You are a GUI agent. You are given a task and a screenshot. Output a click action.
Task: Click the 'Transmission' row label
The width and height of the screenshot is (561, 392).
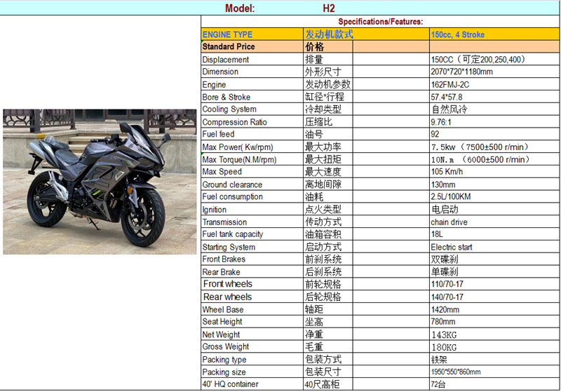click(x=224, y=222)
